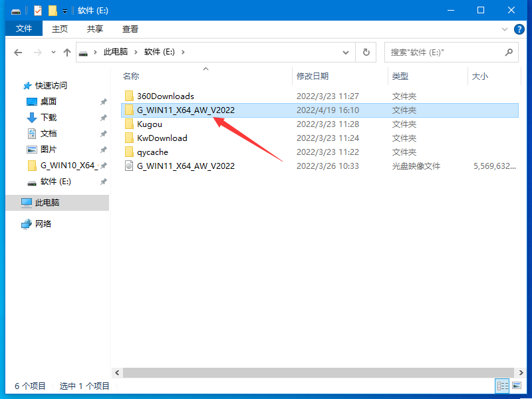Create a new folder via Quick Access Toolbar icon
Screen dimensions: 532x399
51,11
